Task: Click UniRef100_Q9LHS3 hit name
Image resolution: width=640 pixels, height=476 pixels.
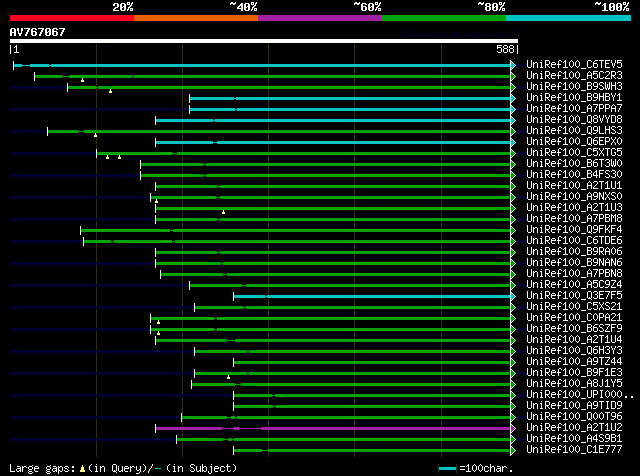Action: [x=574, y=131]
